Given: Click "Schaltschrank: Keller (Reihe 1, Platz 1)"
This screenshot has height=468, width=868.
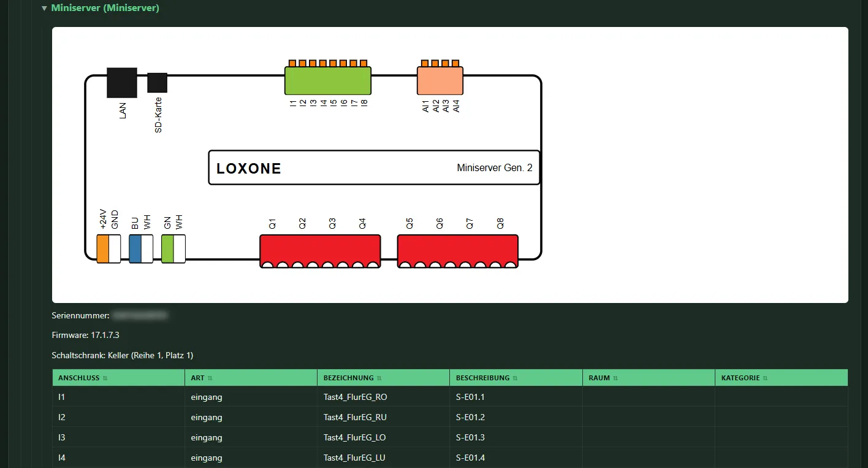Looking at the screenshot, I should click(123, 355).
